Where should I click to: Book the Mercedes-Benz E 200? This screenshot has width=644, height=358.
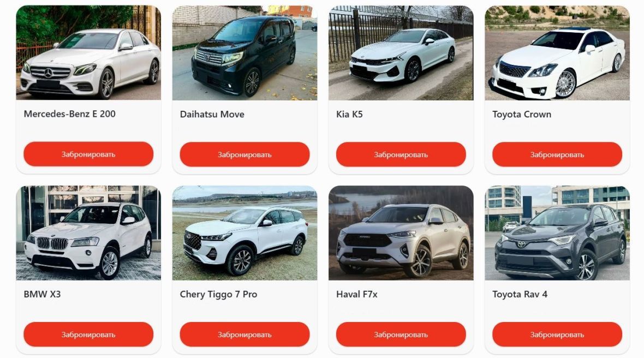coord(88,154)
